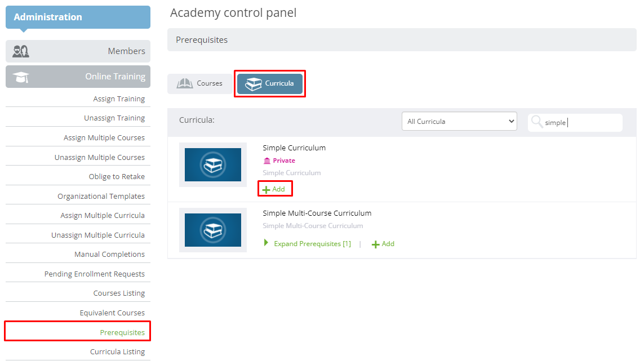Click the open book Courses icon
The height and width of the screenshot is (361, 644).
point(184,83)
